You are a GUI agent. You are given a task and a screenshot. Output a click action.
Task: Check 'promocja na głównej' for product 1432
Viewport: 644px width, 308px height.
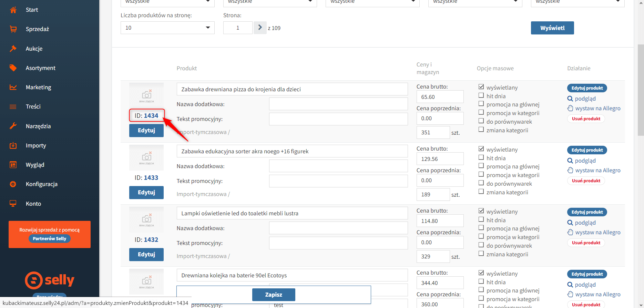(481, 228)
